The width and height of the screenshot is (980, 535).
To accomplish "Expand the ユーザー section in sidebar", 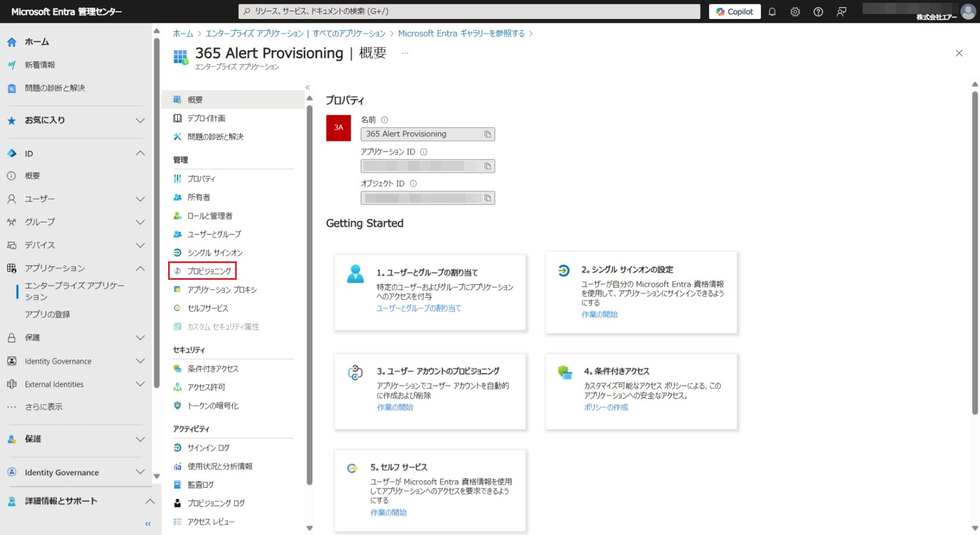I will [x=140, y=199].
